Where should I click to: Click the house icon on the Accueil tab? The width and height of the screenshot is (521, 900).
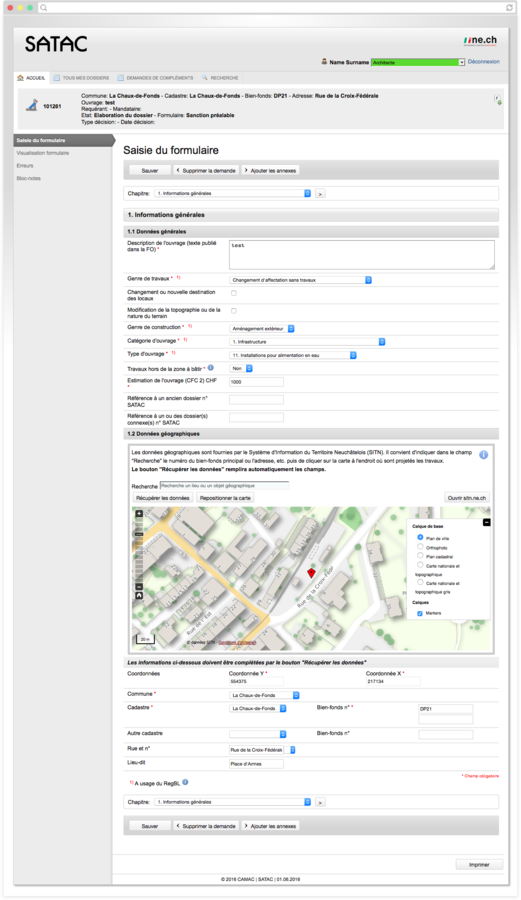click(21, 77)
